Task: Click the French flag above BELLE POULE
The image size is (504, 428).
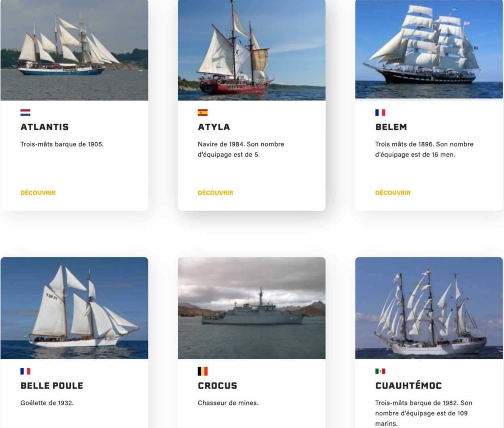Action: tap(25, 371)
